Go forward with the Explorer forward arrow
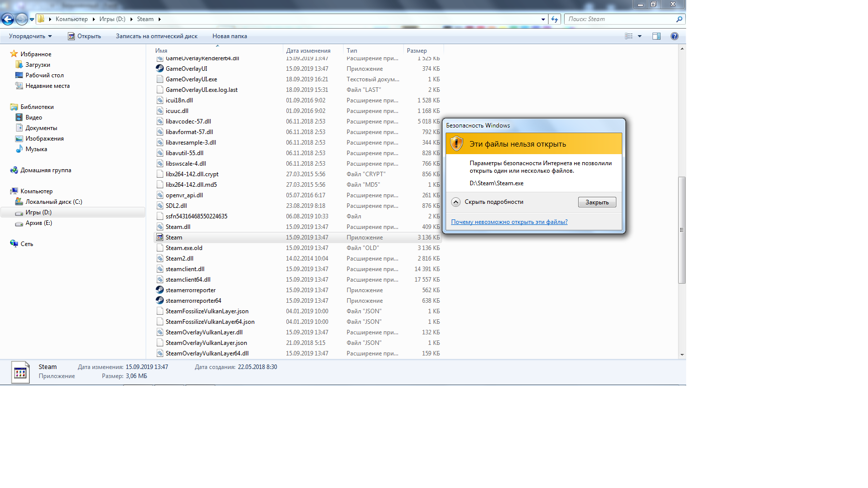 click(x=22, y=19)
